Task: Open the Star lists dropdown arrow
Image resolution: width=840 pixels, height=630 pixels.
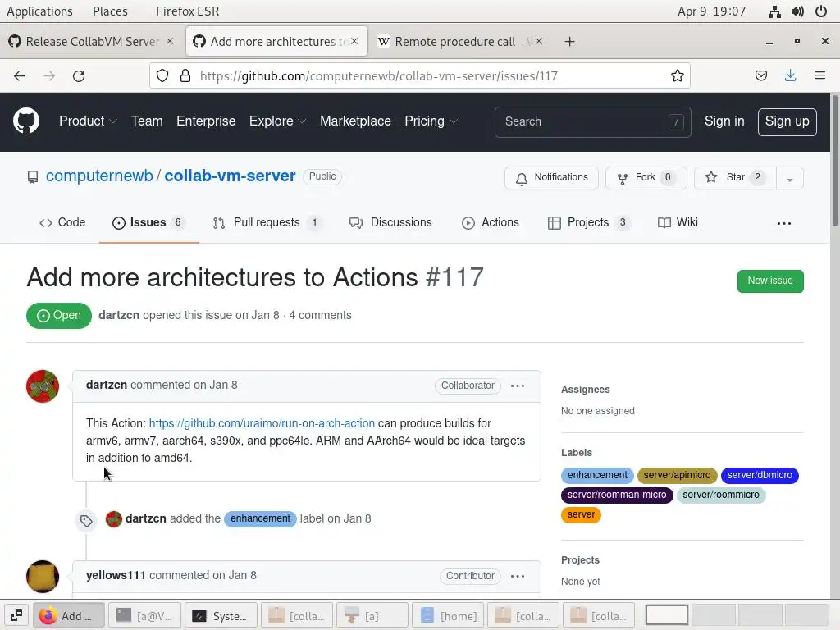Action: pos(790,178)
